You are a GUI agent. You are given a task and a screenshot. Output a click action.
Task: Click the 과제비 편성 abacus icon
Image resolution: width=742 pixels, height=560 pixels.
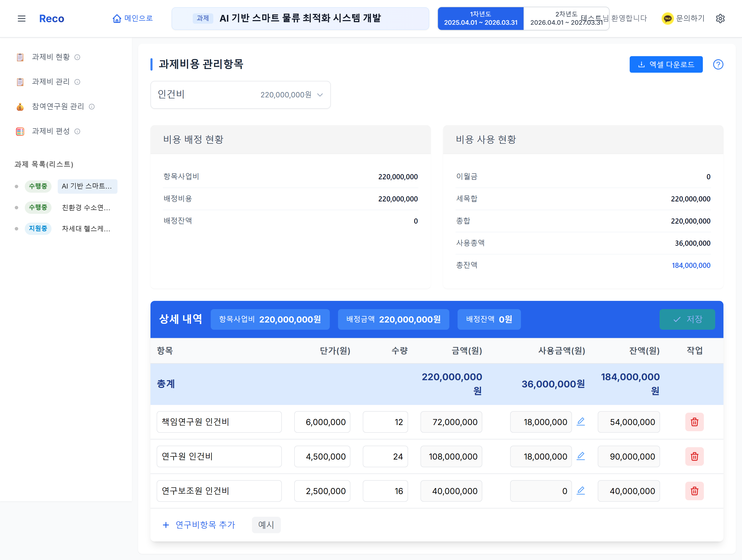click(20, 131)
